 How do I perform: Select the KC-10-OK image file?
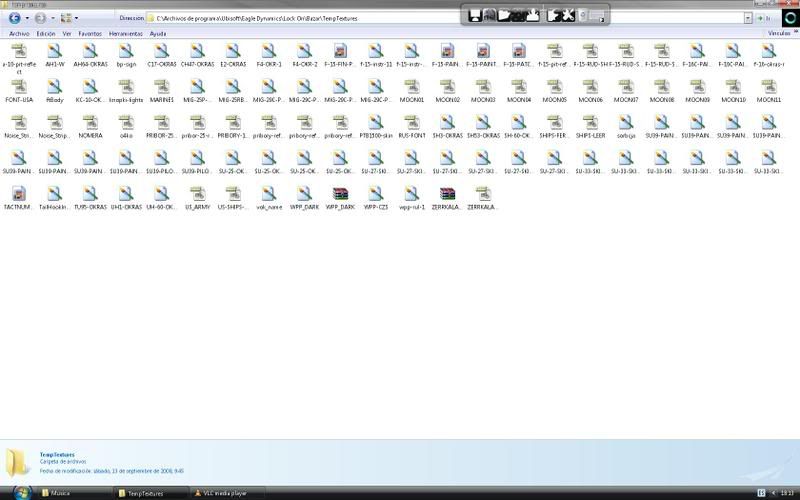[x=90, y=91]
